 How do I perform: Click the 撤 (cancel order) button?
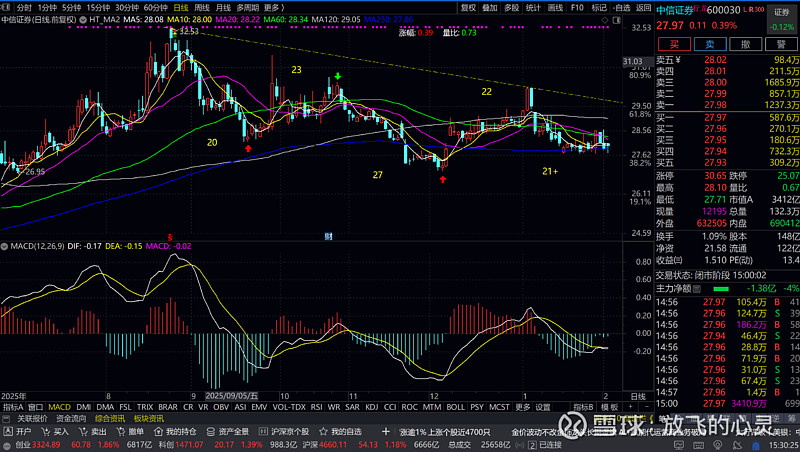tap(746, 44)
